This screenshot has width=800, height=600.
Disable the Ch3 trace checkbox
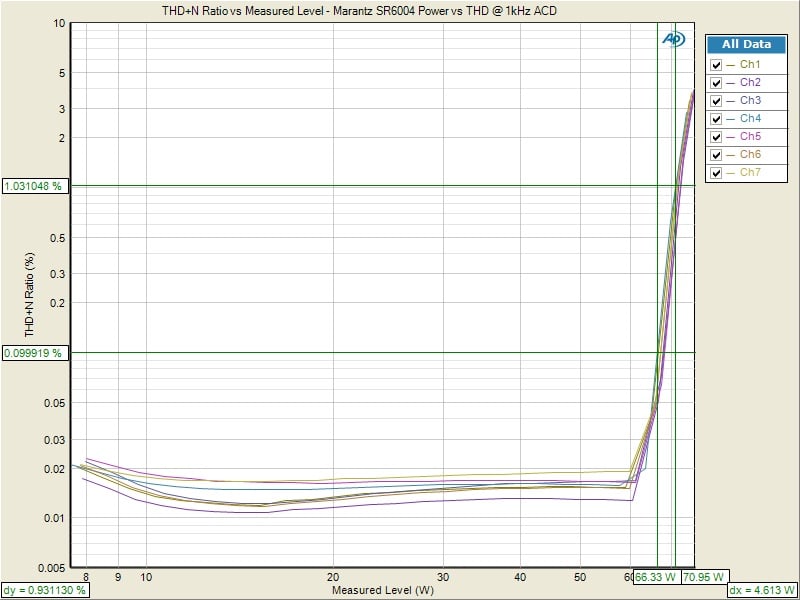pos(716,101)
